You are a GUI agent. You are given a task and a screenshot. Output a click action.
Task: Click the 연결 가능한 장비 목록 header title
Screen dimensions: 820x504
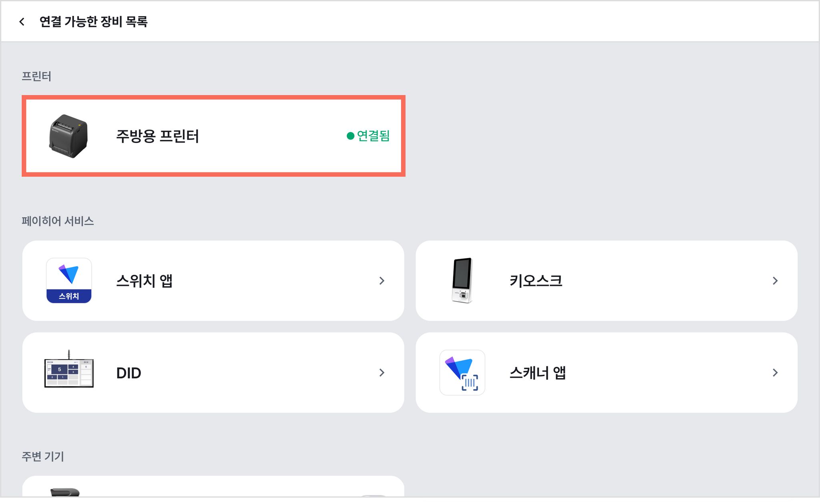pyautogui.click(x=93, y=22)
